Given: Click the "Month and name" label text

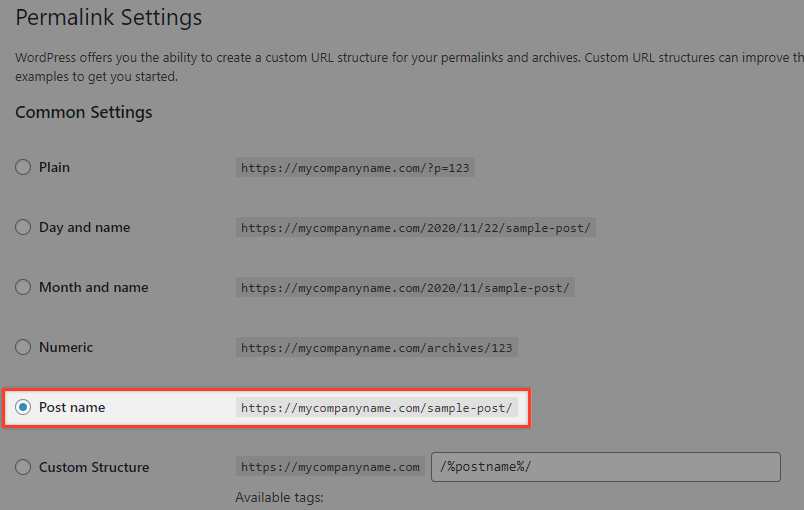Looking at the screenshot, I should (x=94, y=287).
